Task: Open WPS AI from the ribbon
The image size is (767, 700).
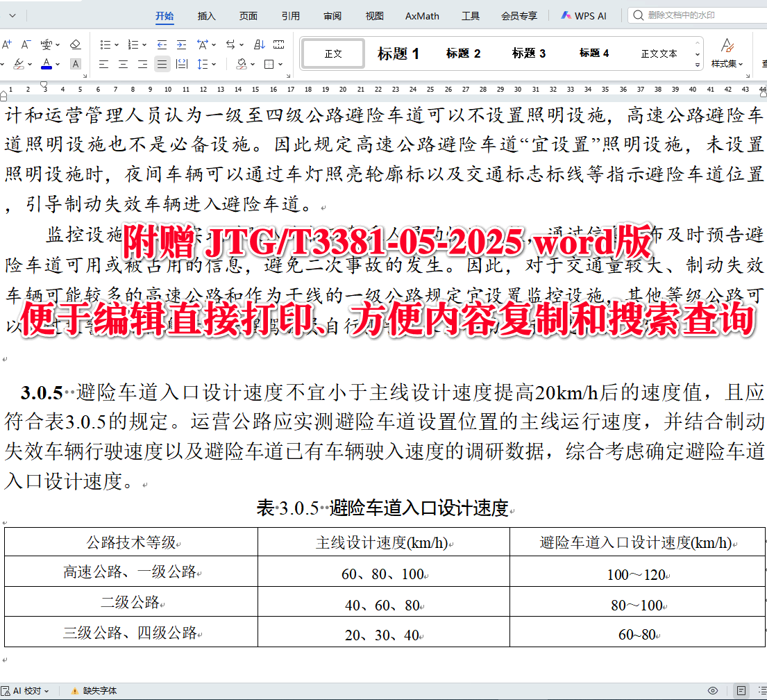Action: 584,15
